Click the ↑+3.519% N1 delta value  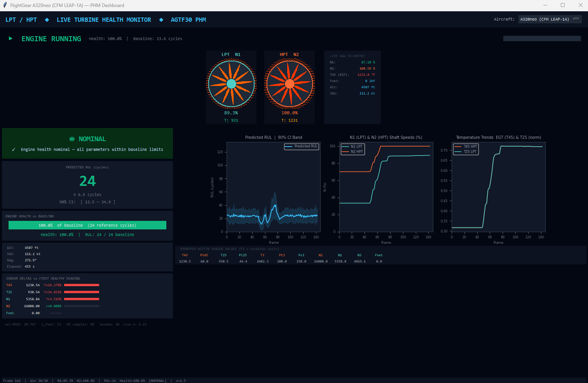[x=54, y=299]
